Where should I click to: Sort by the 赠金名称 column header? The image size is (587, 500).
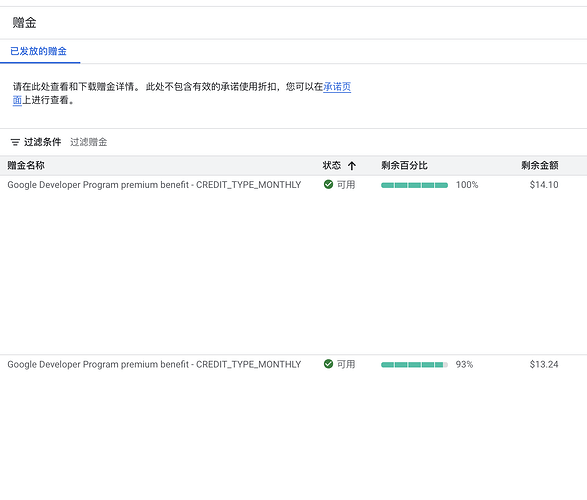pos(26,165)
